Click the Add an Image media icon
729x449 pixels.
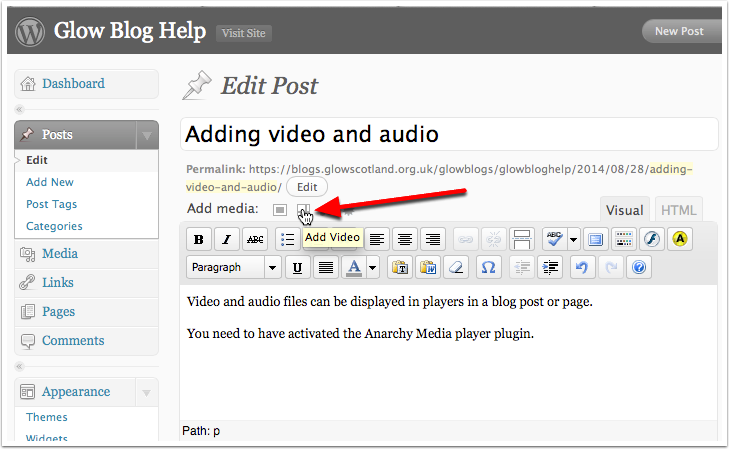279,210
